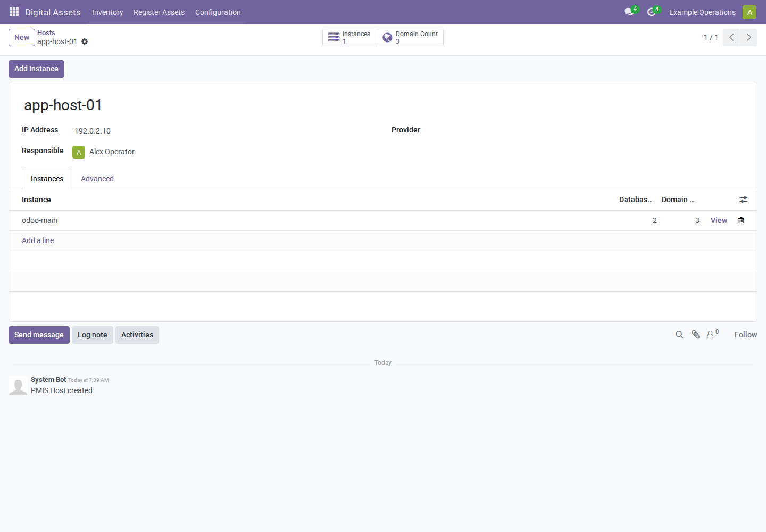Open the Digital Assets app title

click(x=53, y=12)
